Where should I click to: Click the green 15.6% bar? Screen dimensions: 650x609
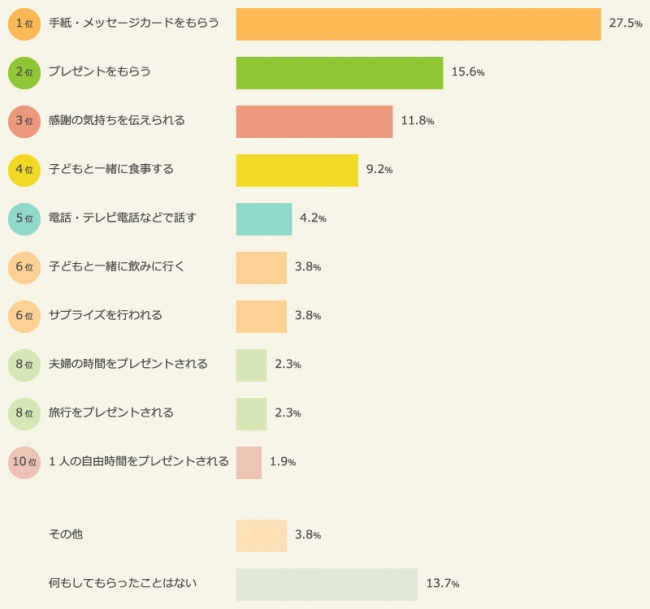pos(339,72)
